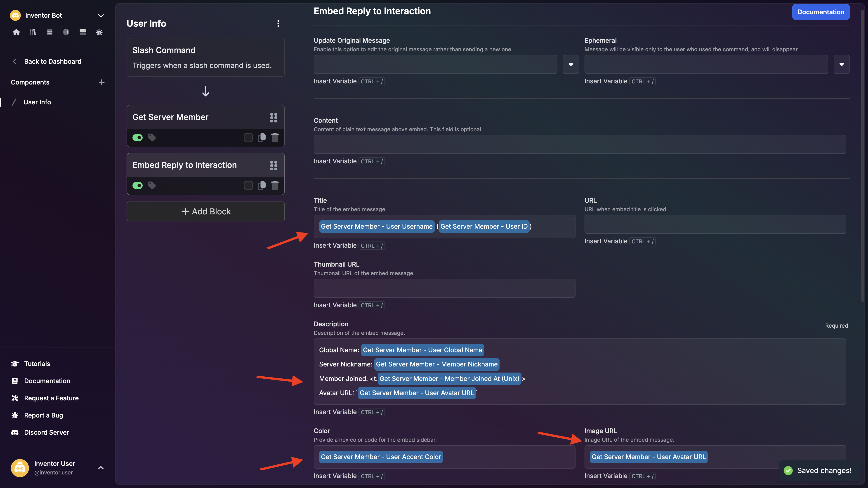Delete the Embed Reply to Interaction block

[275, 185]
